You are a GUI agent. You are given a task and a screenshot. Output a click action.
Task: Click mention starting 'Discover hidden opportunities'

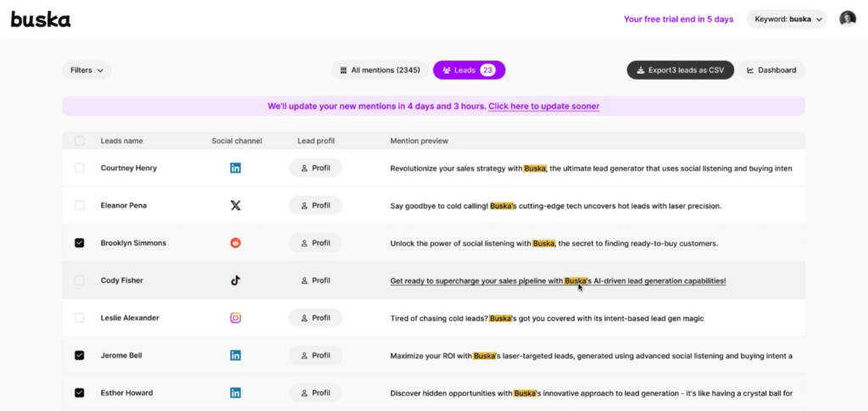(591, 392)
